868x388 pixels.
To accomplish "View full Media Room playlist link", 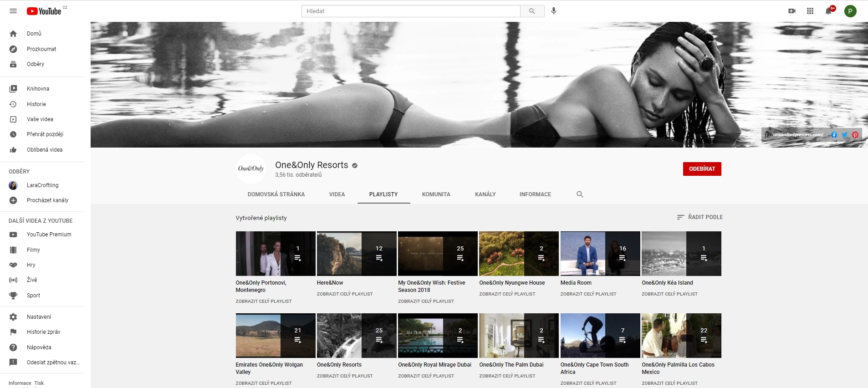I will click(588, 294).
